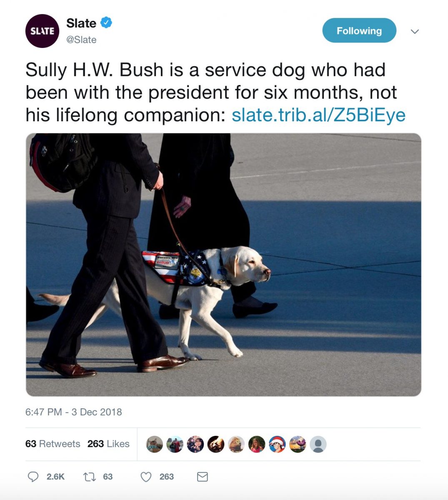
Task: Expand the tweet options chevron
Action: 415,31
